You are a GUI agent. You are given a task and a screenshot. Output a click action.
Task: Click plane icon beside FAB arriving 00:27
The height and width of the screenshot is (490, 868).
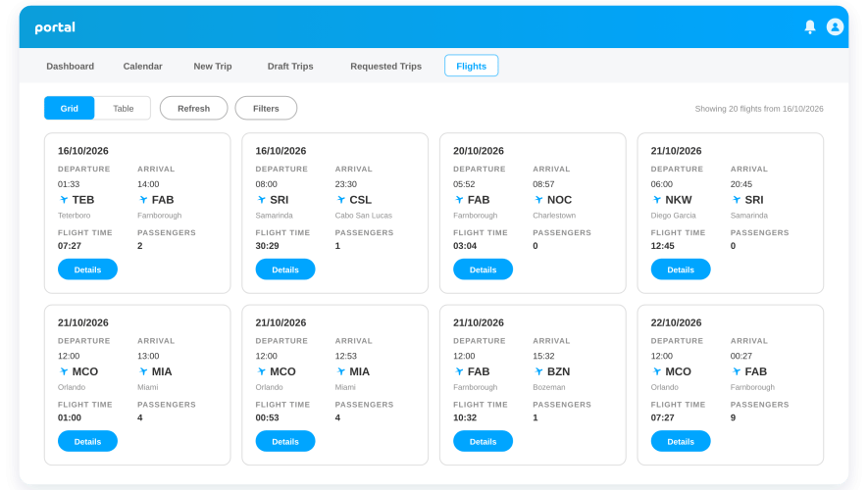pos(737,371)
